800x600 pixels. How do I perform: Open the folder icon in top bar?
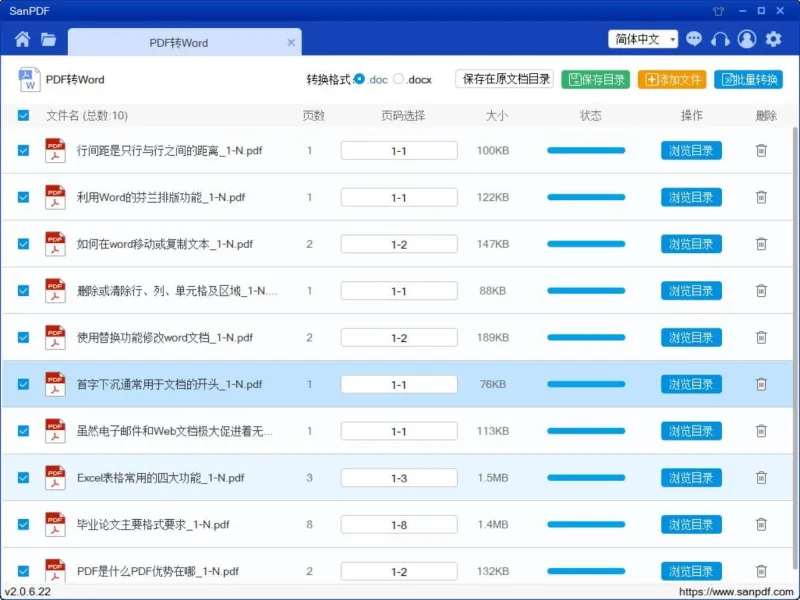(48, 39)
